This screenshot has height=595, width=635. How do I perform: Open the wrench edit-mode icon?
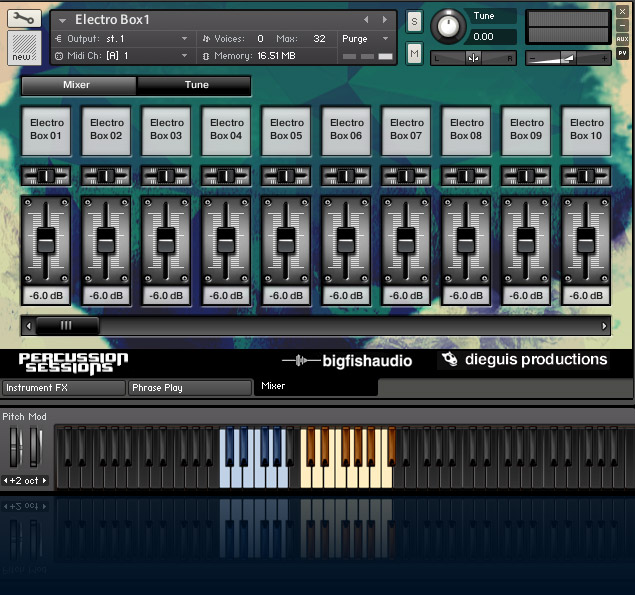24,18
